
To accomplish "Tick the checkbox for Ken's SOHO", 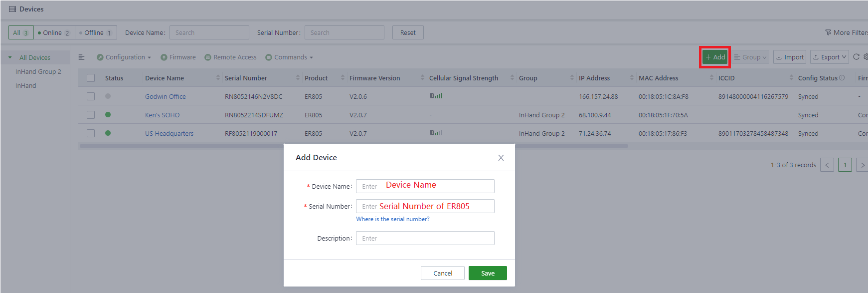I will tap(91, 115).
